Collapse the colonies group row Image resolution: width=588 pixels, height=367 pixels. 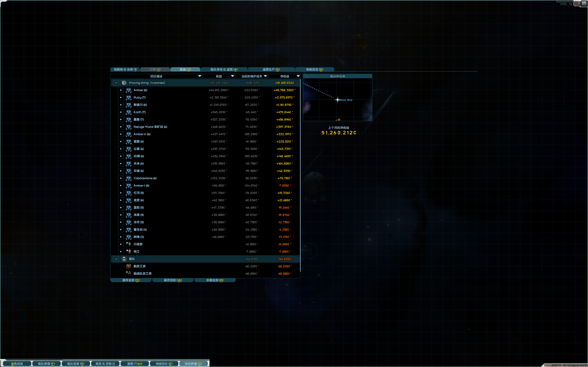pyautogui.click(x=116, y=83)
